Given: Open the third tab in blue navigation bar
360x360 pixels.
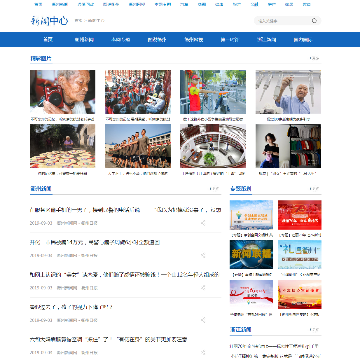Looking at the screenshot, I should pos(120,40).
